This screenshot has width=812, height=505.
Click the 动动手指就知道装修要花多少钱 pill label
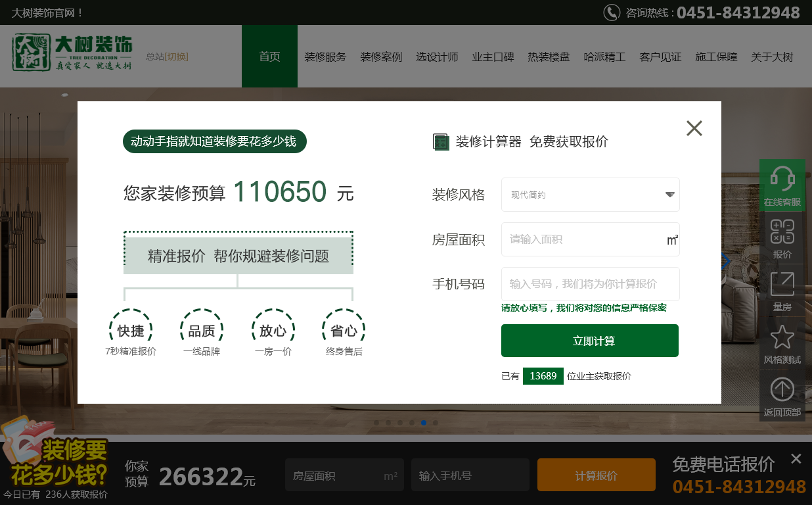point(215,141)
